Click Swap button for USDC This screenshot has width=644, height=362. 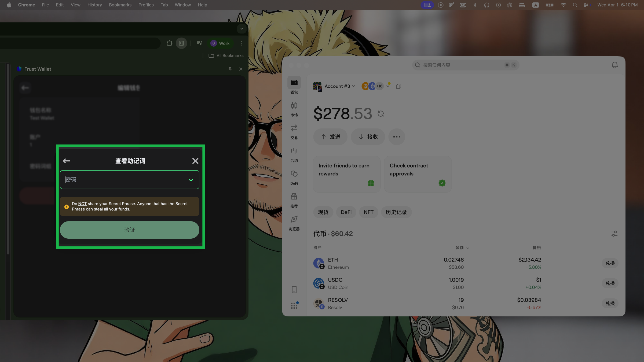[x=610, y=283]
